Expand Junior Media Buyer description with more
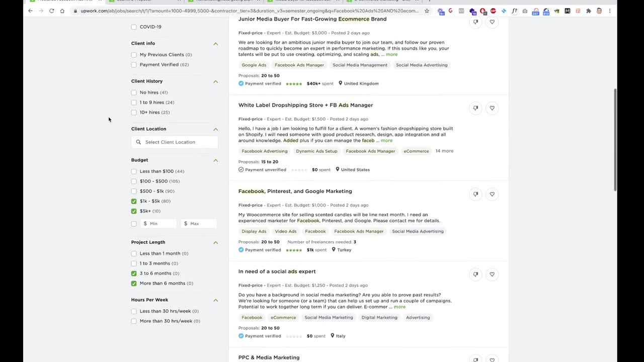The width and height of the screenshot is (644, 362). (x=391, y=54)
